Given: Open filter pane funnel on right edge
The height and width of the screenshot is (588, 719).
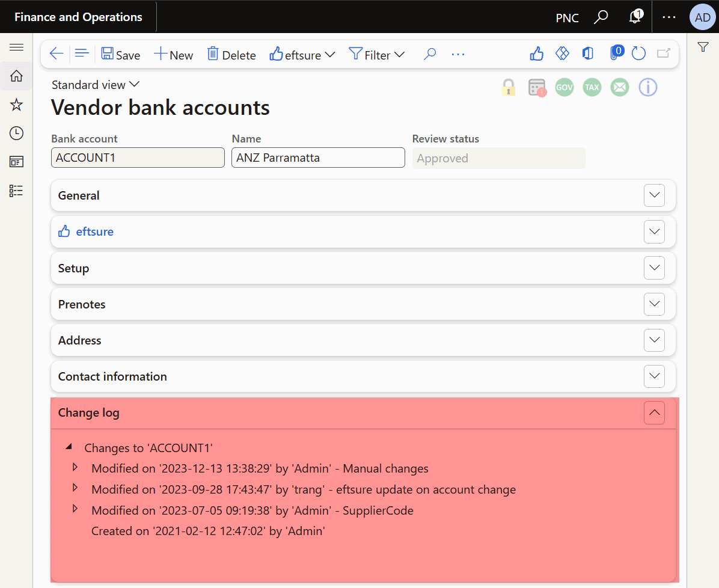Looking at the screenshot, I should click(x=703, y=47).
